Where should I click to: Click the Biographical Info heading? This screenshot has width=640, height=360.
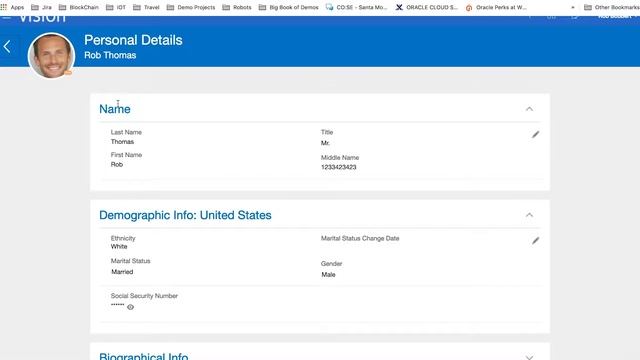pyautogui.click(x=144, y=356)
